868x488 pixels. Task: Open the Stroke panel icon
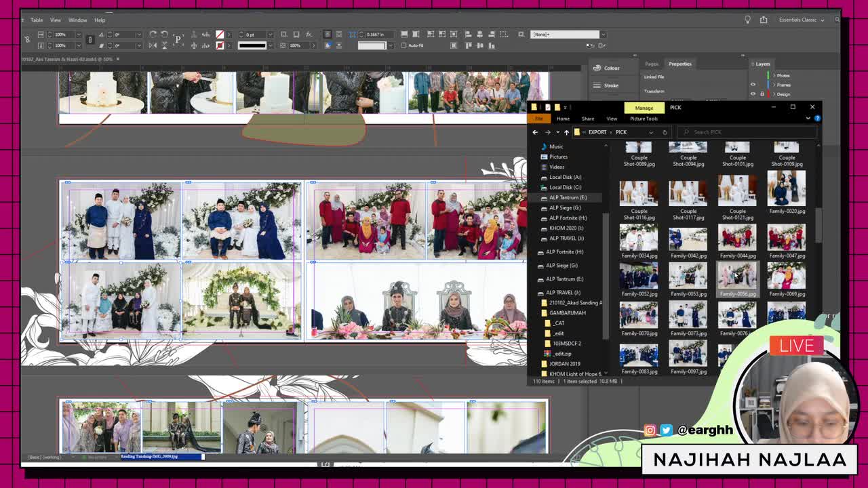click(x=597, y=85)
